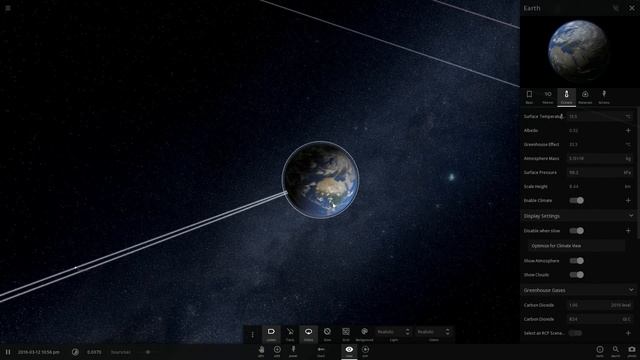The height and width of the screenshot is (360, 640).
Task: Select the Climate tab
Action: point(567,97)
